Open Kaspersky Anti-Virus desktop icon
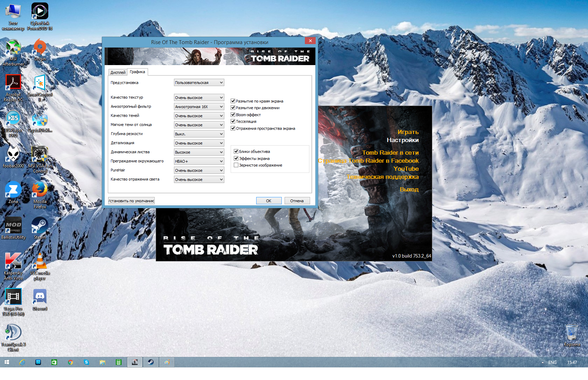Viewport: 588px width, 380px height. [x=13, y=267]
